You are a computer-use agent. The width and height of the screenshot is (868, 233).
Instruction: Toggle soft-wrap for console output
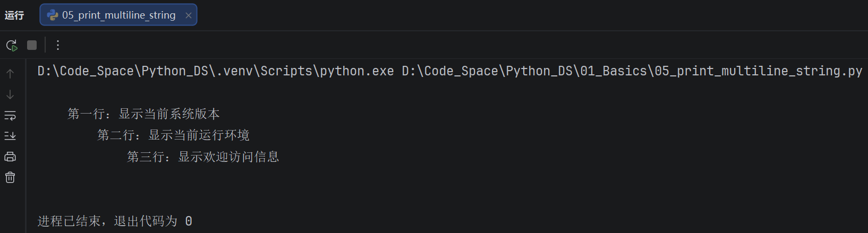pos(10,115)
